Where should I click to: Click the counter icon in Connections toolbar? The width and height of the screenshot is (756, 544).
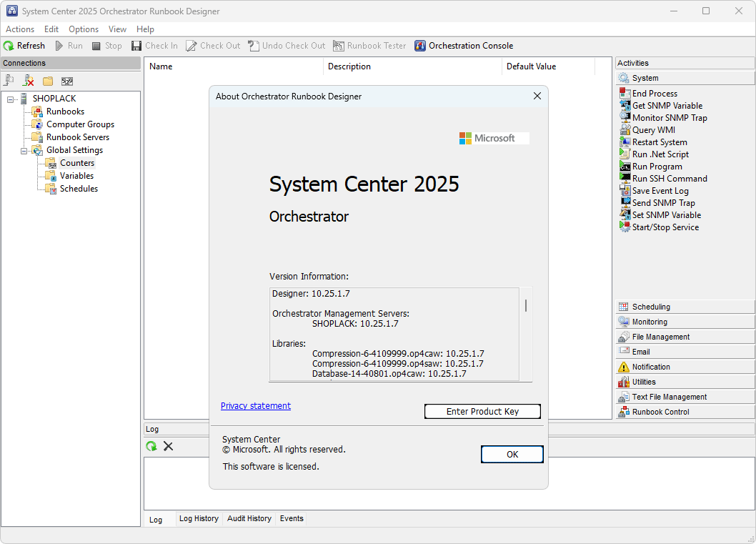(x=67, y=81)
